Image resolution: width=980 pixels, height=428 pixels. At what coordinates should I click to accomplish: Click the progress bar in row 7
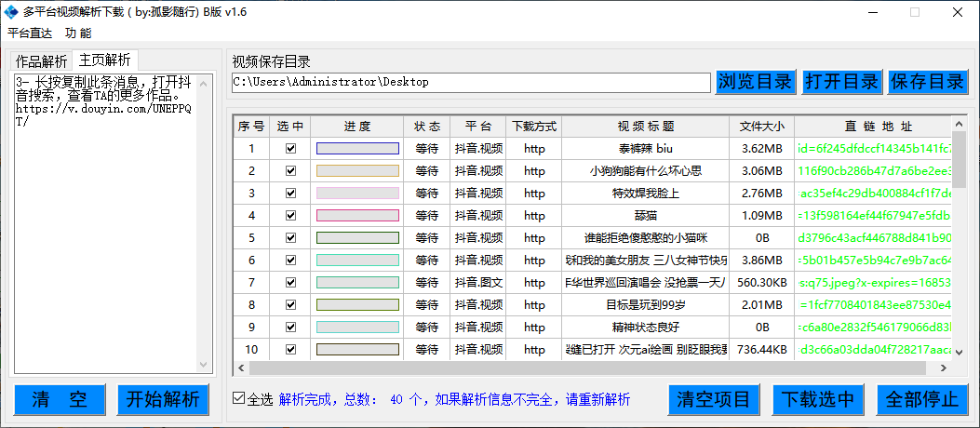(357, 283)
